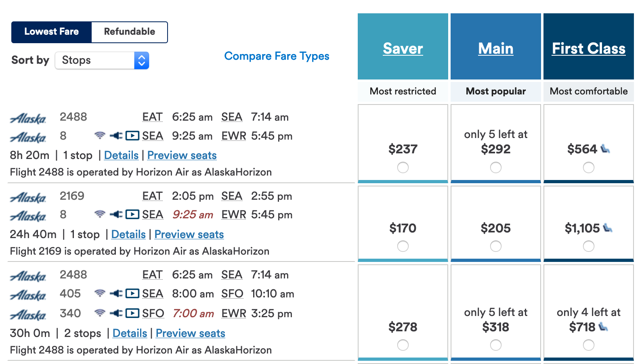Expand Details for the 30h 0m itinerary
642x364 pixels.
(130, 333)
